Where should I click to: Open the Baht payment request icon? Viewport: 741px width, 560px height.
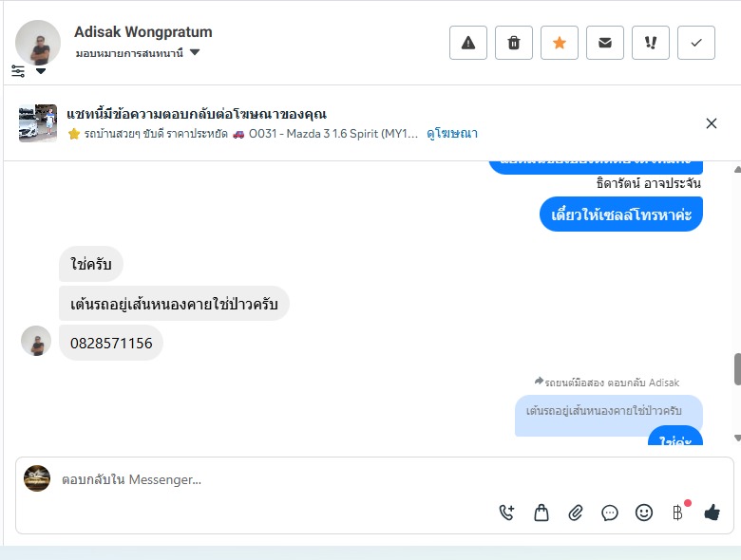678,512
